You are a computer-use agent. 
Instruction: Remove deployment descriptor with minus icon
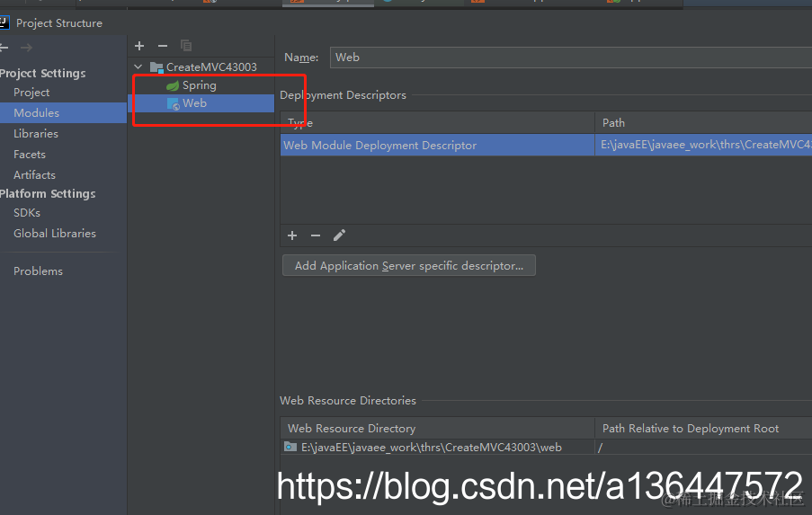316,235
